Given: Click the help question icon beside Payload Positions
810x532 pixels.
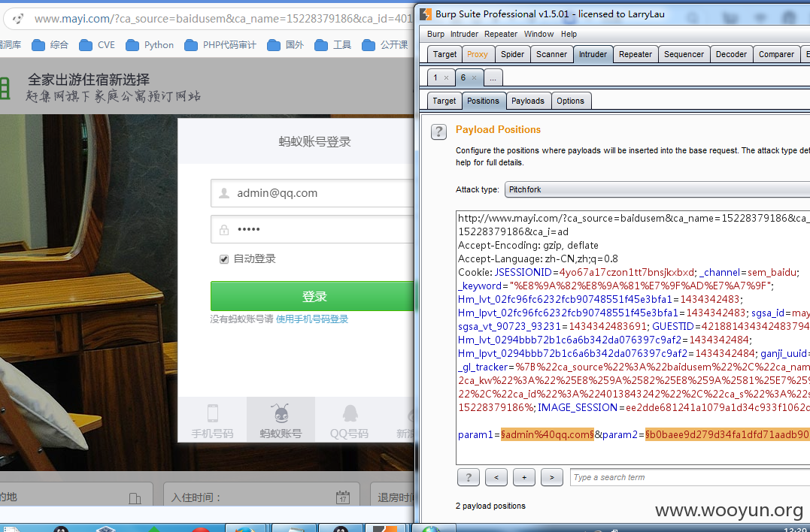Looking at the screenshot, I should pyautogui.click(x=438, y=132).
